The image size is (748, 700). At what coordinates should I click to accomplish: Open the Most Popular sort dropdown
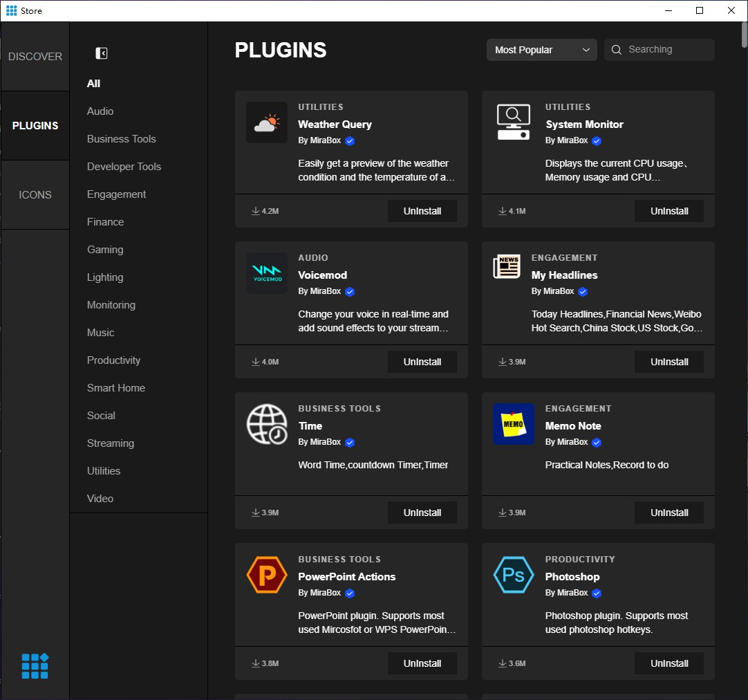click(541, 50)
